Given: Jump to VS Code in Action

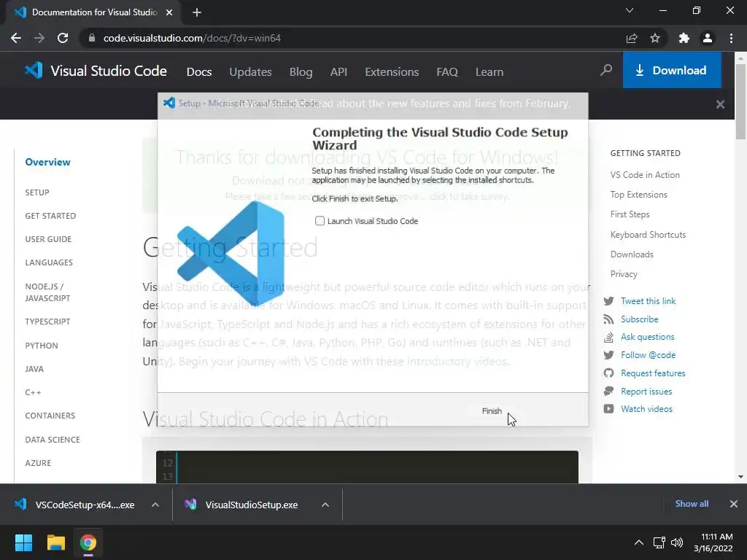Looking at the screenshot, I should [x=645, y=175].
